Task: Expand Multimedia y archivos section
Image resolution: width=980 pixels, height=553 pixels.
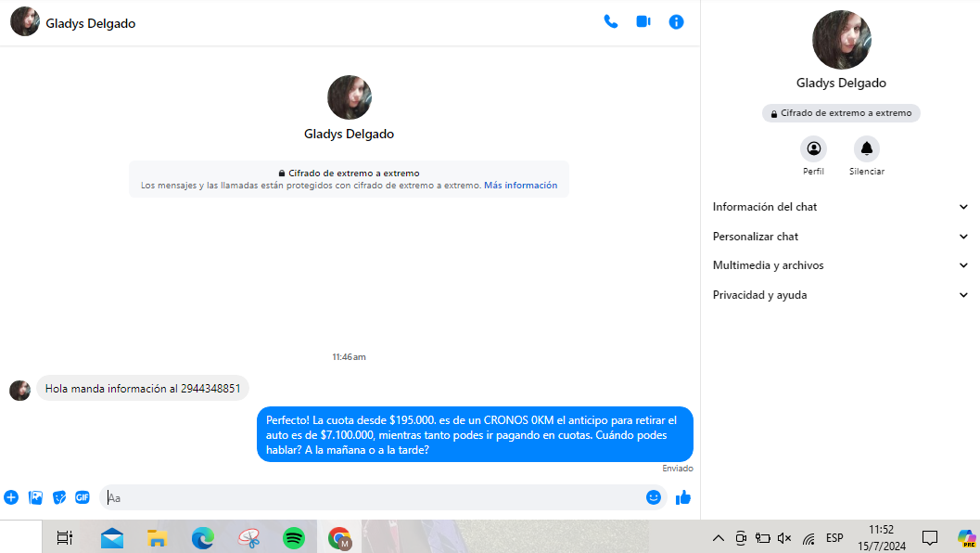Action: pyautogui.click(x=840, y=265)
